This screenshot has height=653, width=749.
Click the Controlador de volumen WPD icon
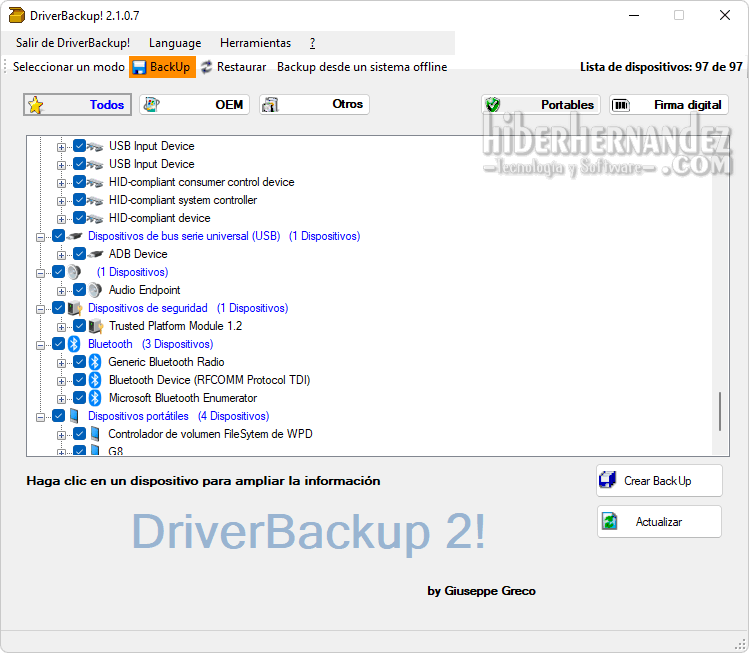pos(95,434)
